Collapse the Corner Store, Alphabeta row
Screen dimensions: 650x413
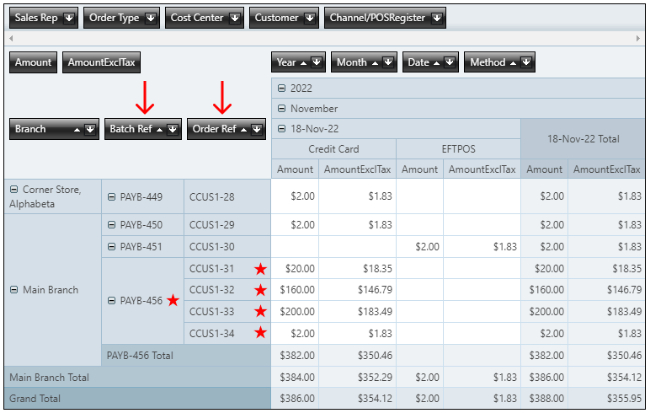pos(13,189)
